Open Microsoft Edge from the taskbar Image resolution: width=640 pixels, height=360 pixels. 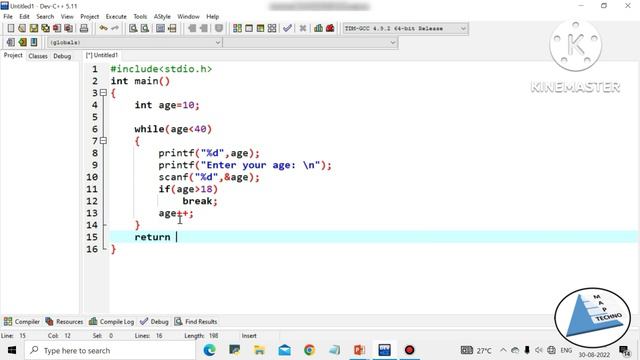[x=209, y=350]
